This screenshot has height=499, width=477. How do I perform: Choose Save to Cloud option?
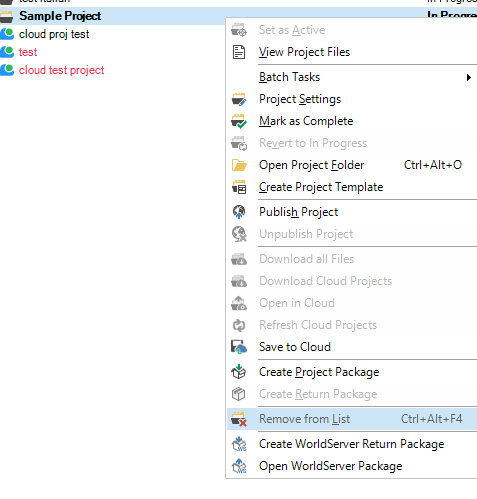pos(352,347)
